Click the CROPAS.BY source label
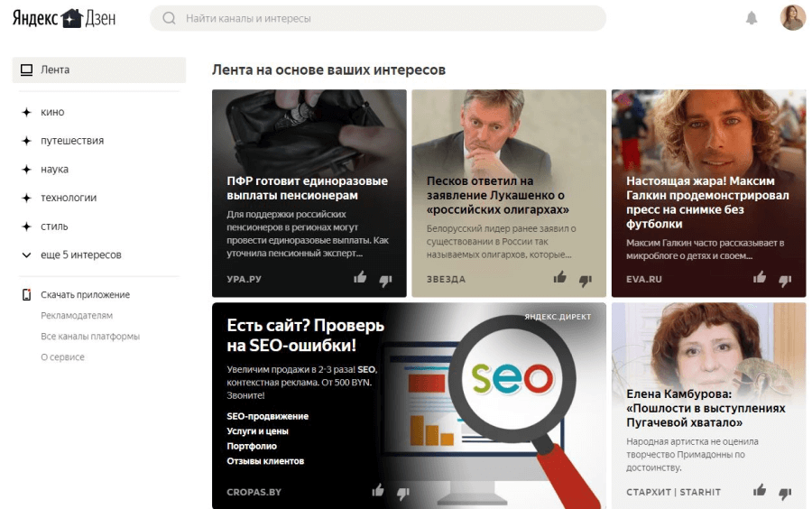This screenshot has width=812, height=509. pyautogui.click(x=254, y=492)
